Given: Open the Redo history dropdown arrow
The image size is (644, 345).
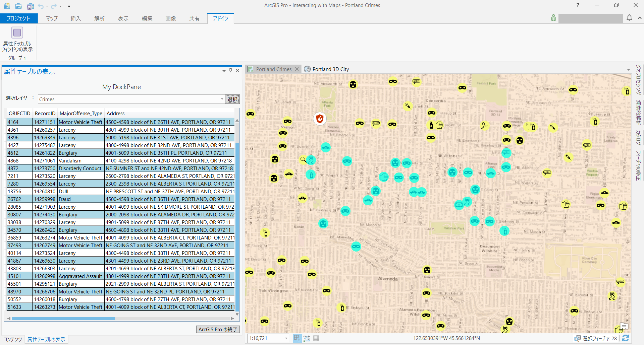Looking at the screenshot, I should tap(60, 6).
